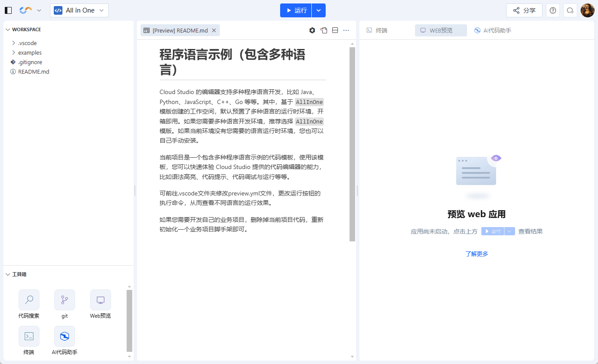This screenshot has width=598, height=364.
Task: Switch to the WEB预览 tab
Action: click(441, 30)
